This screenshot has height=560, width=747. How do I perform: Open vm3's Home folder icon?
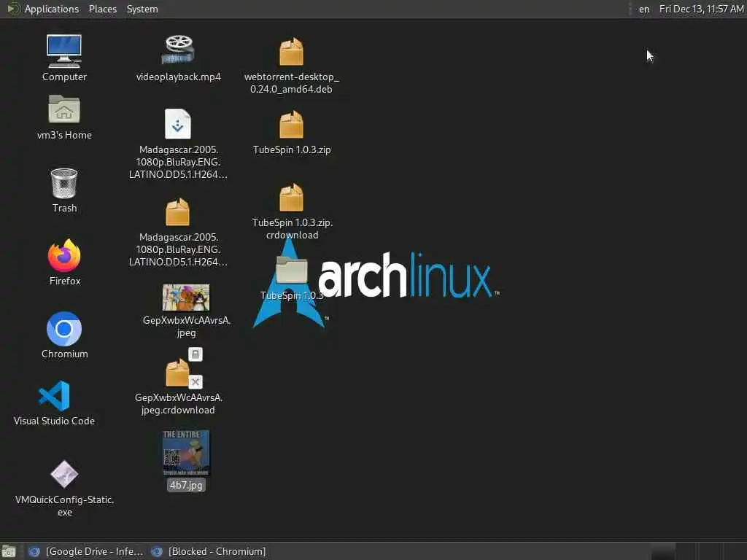[x=64, y=109]
